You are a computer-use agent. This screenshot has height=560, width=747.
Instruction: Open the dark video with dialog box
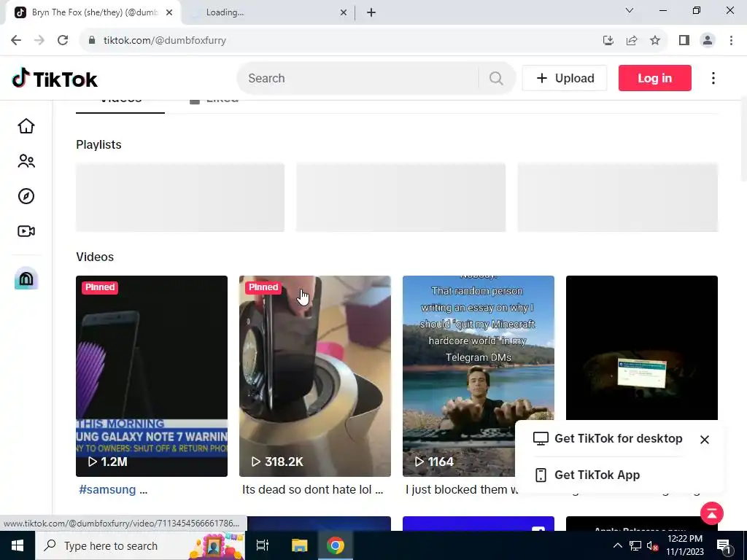642,348
